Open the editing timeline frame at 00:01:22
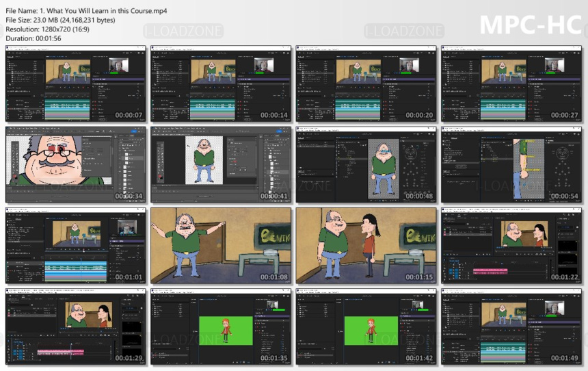588x371 pixels. [x=511, y=246]
